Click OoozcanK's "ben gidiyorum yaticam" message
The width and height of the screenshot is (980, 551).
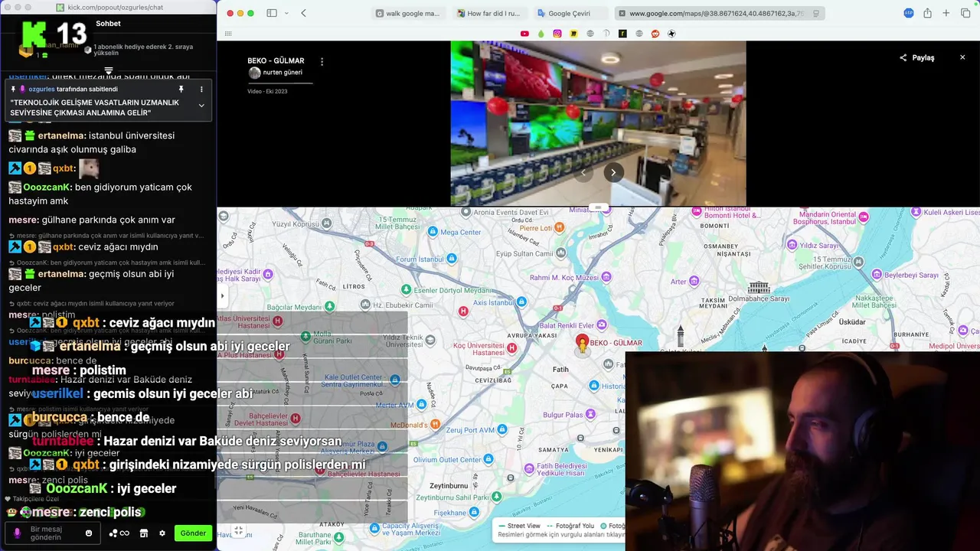pyautogui.click(x=100, y=194)
